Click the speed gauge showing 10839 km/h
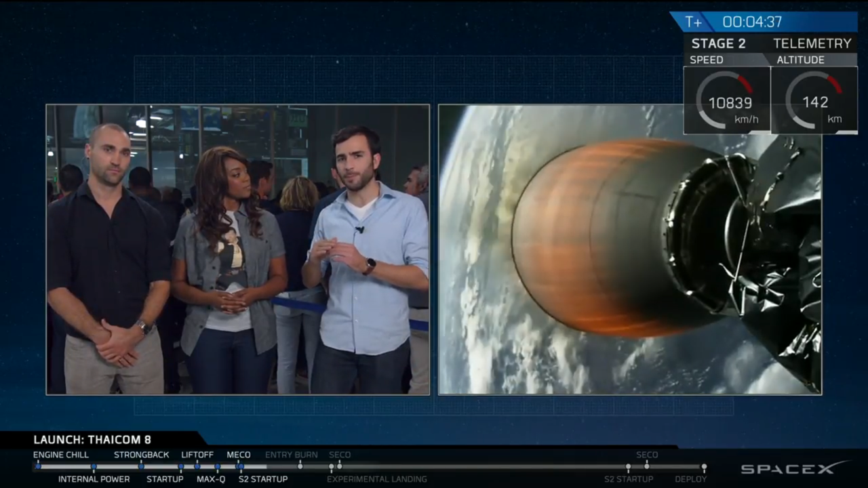 [727, 100]
